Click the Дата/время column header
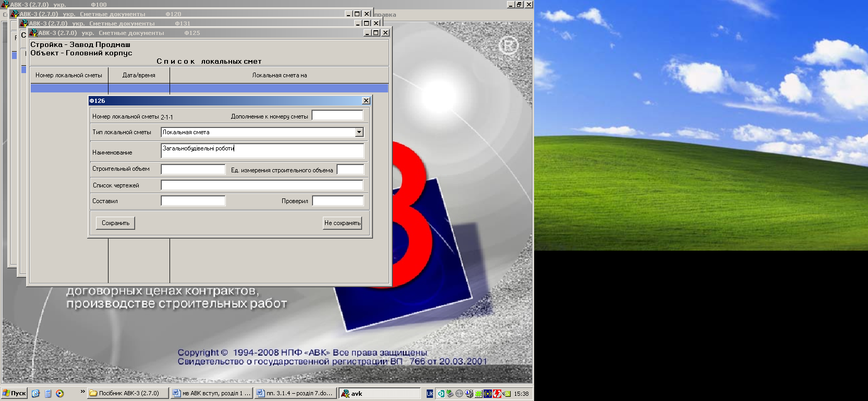The height and width of the screenshot is (401, 868). point(139,75)
